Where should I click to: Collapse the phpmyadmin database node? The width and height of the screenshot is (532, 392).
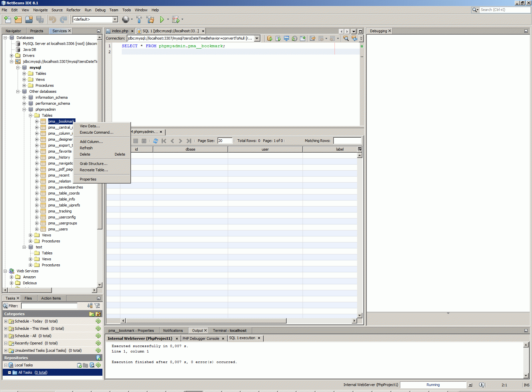(x=24, y=109)
